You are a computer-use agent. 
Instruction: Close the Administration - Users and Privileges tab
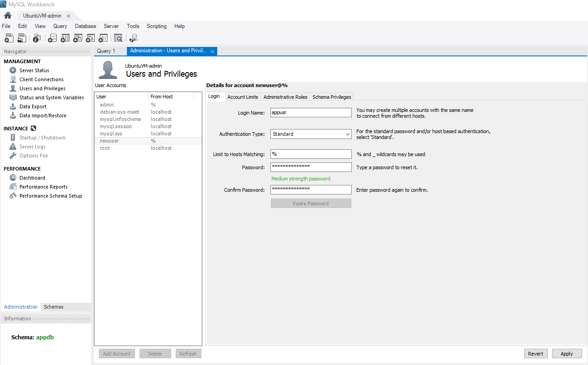212,51
